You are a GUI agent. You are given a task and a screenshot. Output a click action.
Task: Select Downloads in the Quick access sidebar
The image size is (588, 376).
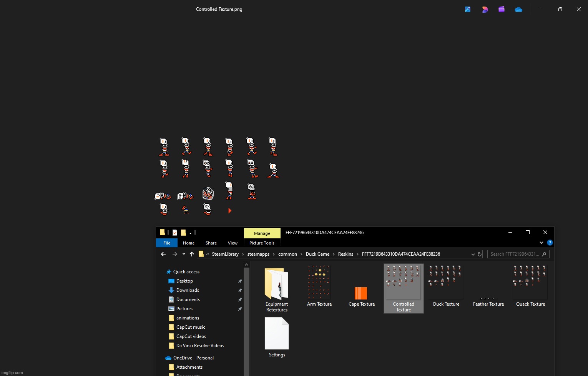pyautogui.click(x=188, y=290)
